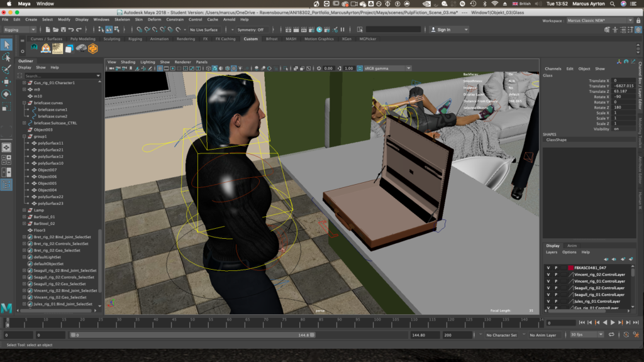Toggle visibility of Vincent_rig_02:ControlLayer
644x362 pixels.
pyautogui.click(x=548, y=275)
